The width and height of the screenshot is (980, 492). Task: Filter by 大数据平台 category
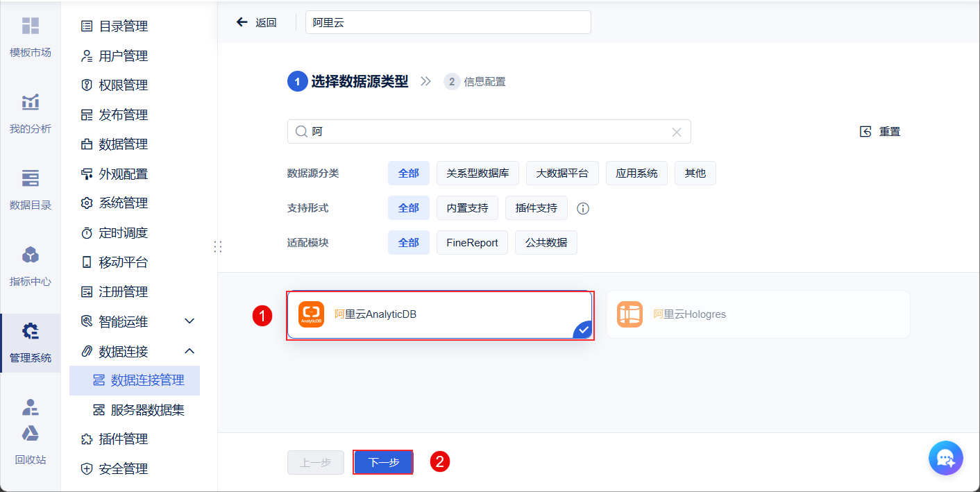tap(562, 173)
